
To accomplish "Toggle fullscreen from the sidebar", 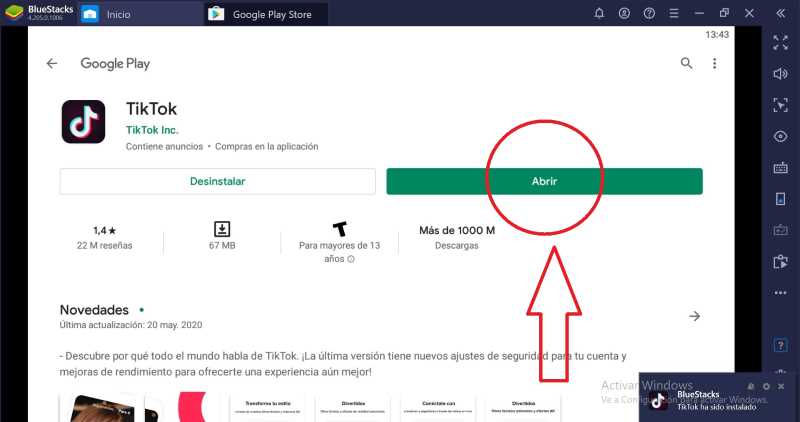I will pos(781,43).
